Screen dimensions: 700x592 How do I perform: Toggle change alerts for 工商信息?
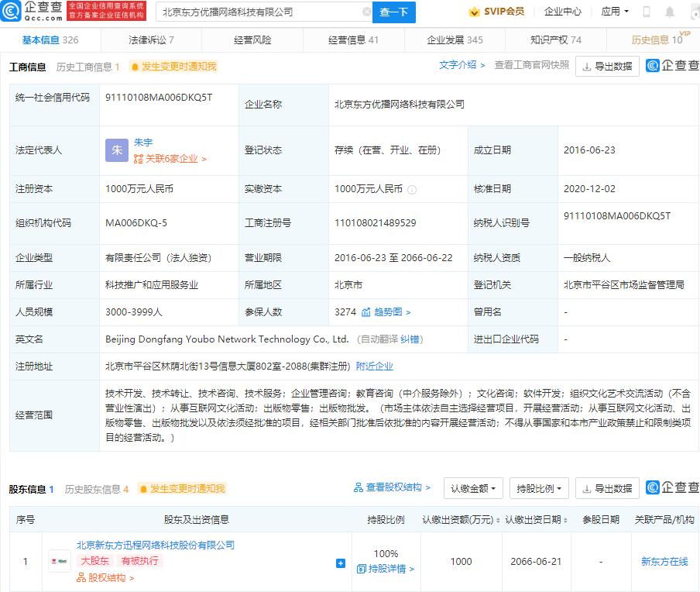[x=173, y=67]
